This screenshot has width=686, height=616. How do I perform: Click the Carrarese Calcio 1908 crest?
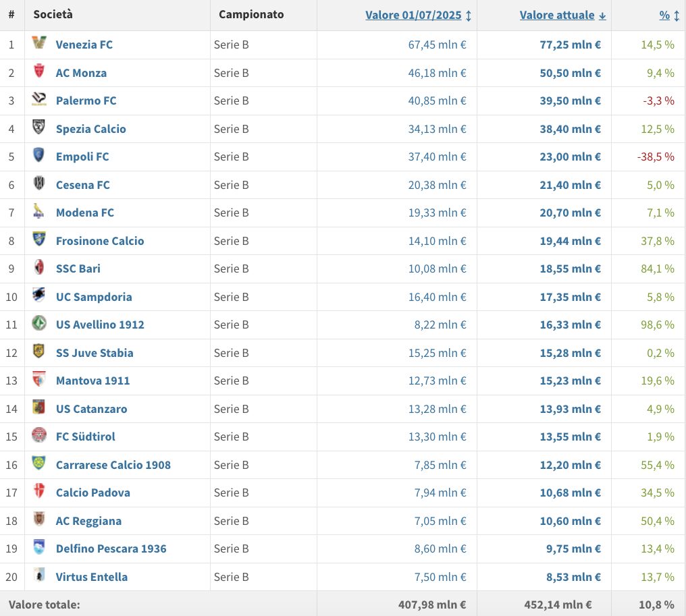[39, 463]
